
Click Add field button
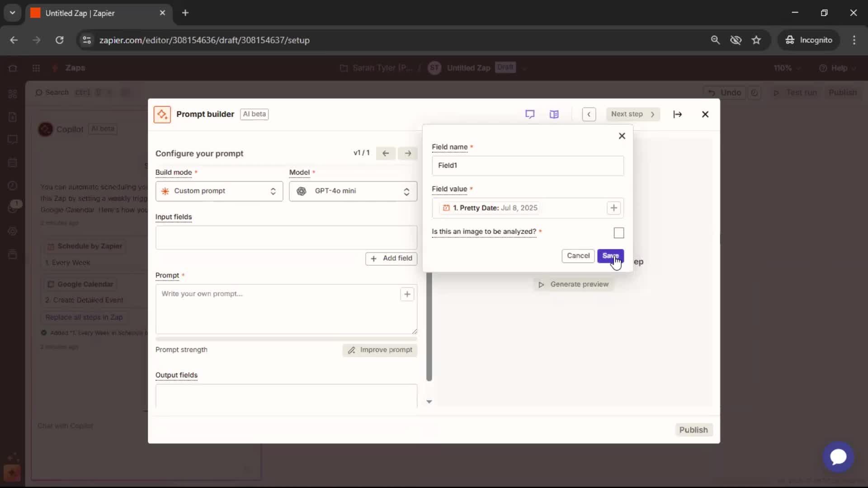391,258
